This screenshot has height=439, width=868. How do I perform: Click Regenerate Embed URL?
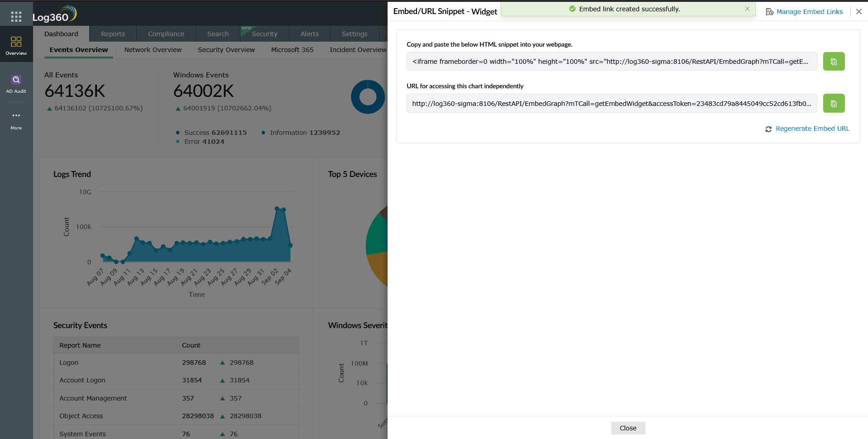tap(812, 129)
